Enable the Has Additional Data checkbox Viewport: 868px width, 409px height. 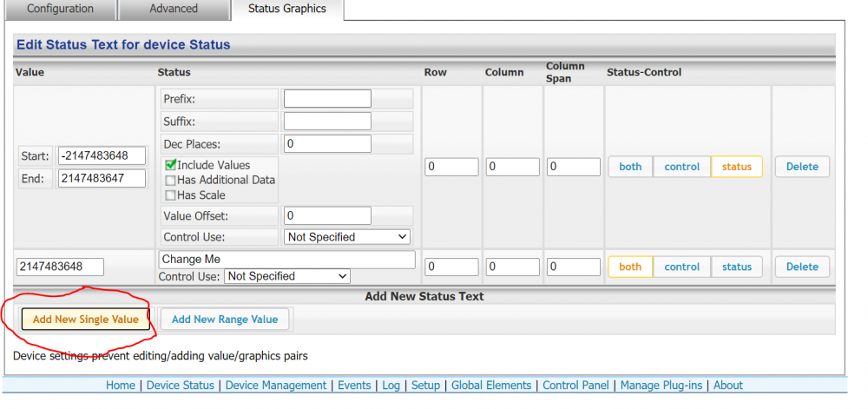pyautogui.click(x=169, y=180)
